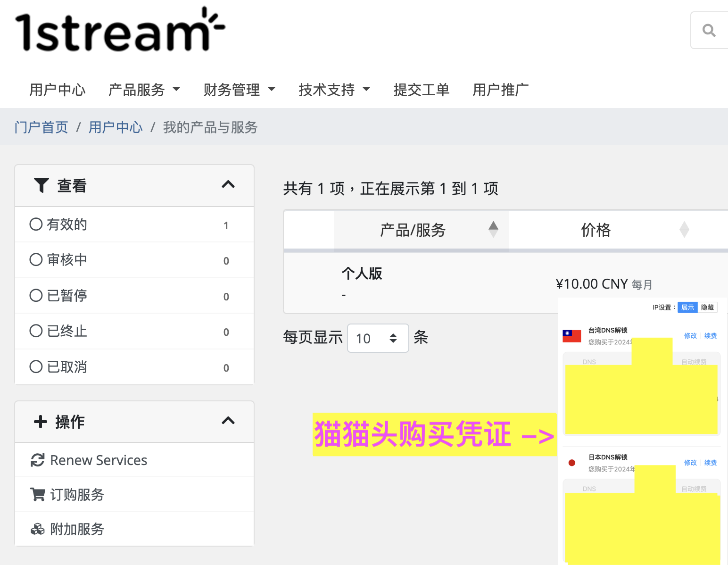This screenshot has width=728, height=565.
Task: Open the 每页显示 entries count dropdown
Action: (378, 338)
